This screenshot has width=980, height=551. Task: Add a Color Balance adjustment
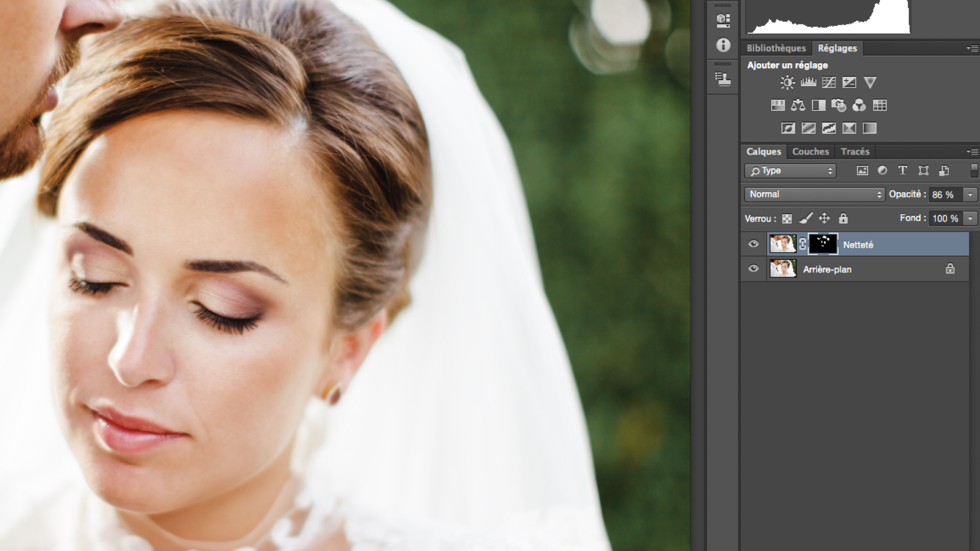point(798,106)
